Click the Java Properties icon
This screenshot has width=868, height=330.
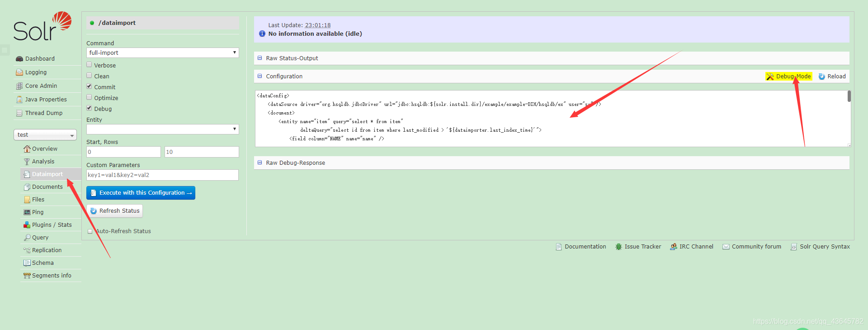pos(19,100)
